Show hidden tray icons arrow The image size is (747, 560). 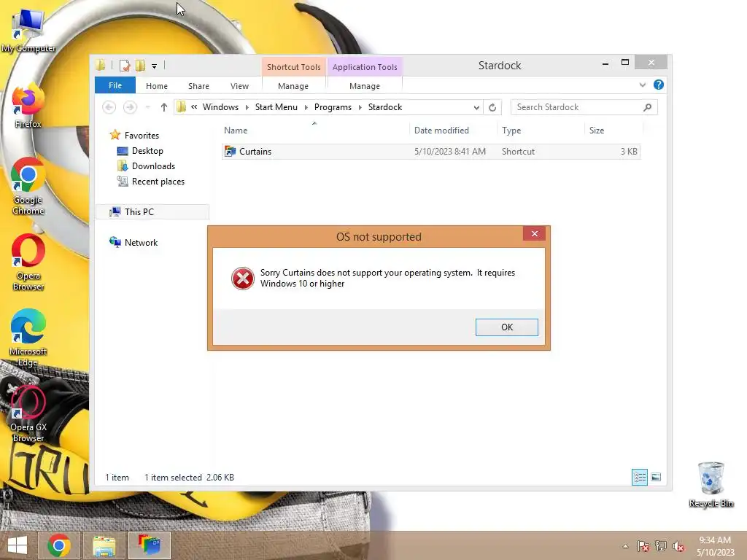pyautogui.click(x=625, y=546)
